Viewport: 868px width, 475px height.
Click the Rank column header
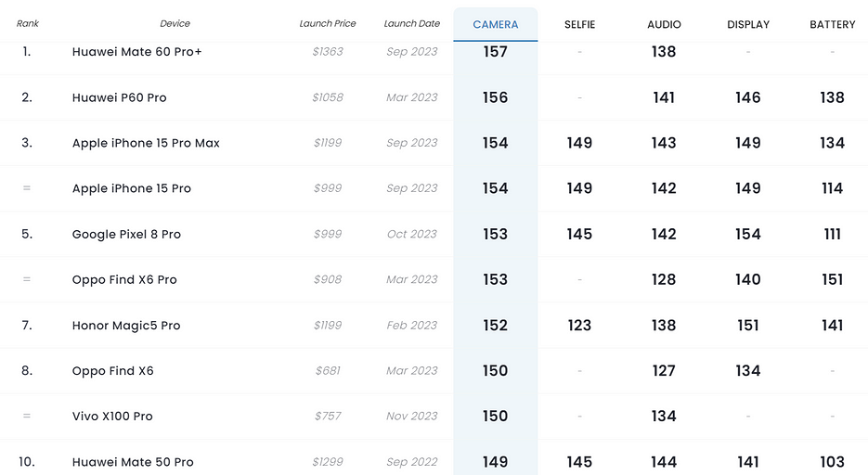[x=28, y=24]
